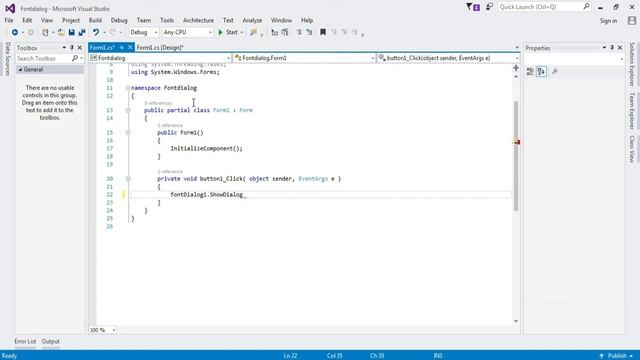Collapse the button1_Click method block
This screenshot has height=360, width=640.
click(128, 179)
